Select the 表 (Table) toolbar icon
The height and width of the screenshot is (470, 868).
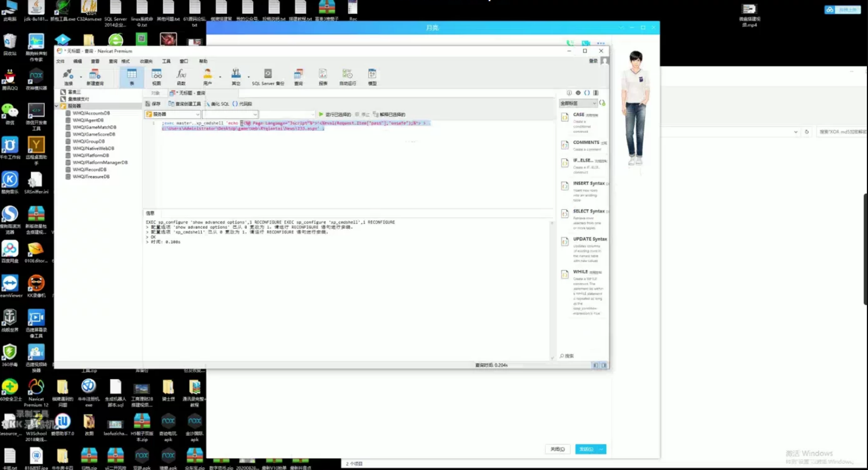point(131,77)
